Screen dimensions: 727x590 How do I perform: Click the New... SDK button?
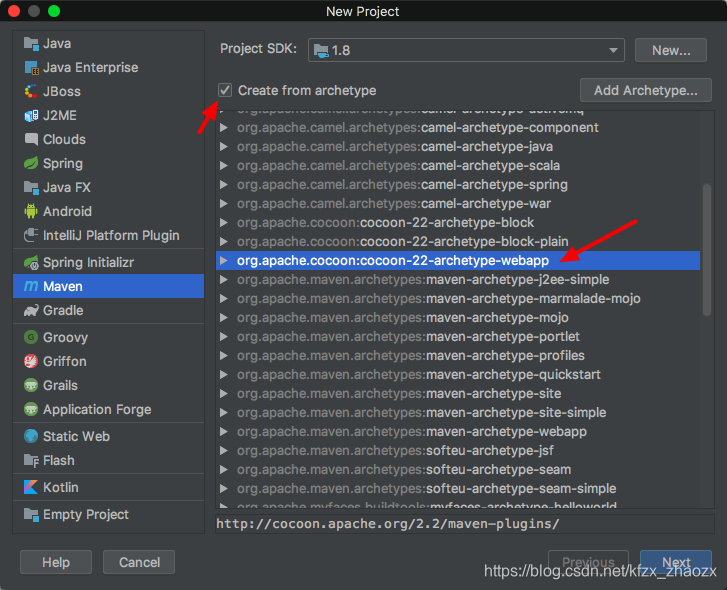[670, 50]
